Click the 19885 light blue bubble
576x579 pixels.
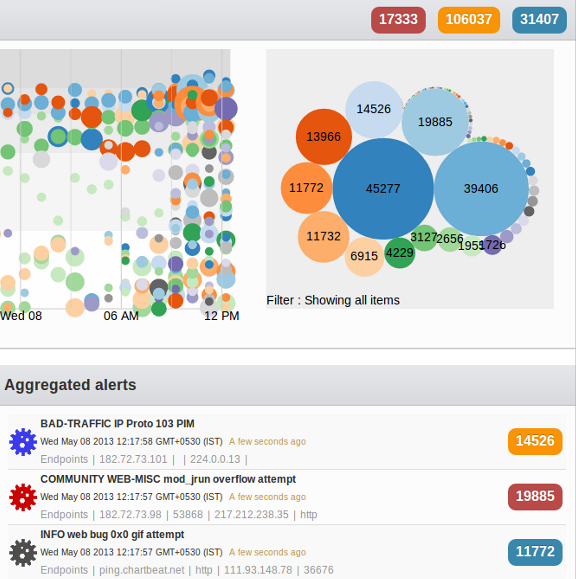(435, 122)
